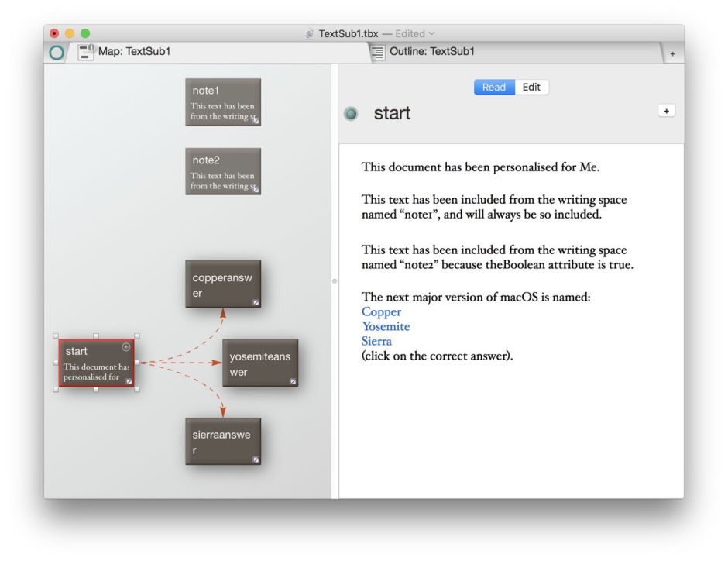Switch to the Outline: TextSub1 tab
This screenshot has width=728, height=561.
(x=431, y=52)
